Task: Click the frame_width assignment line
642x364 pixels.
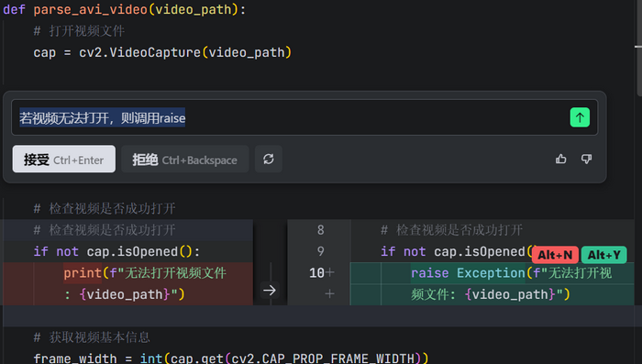Action: (230, 358)
